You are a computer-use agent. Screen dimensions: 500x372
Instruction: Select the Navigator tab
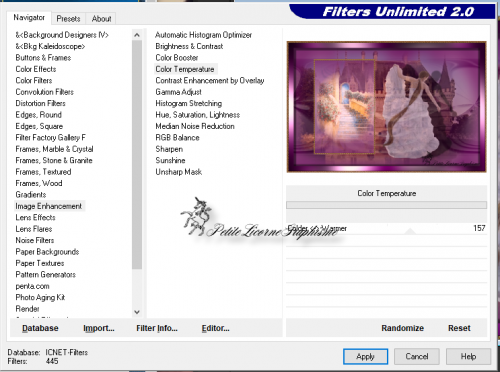point(29,18)
